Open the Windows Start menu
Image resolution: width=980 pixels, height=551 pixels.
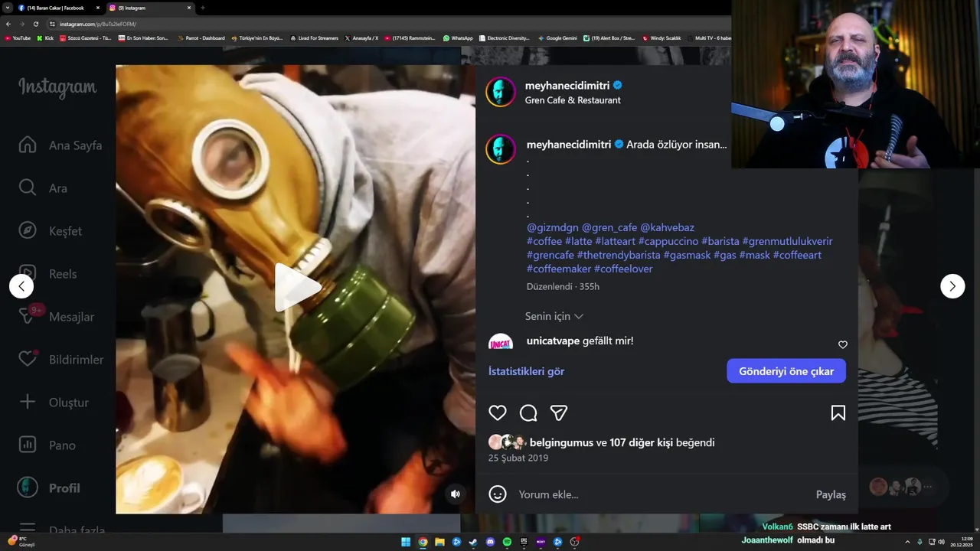coord(406,542)
